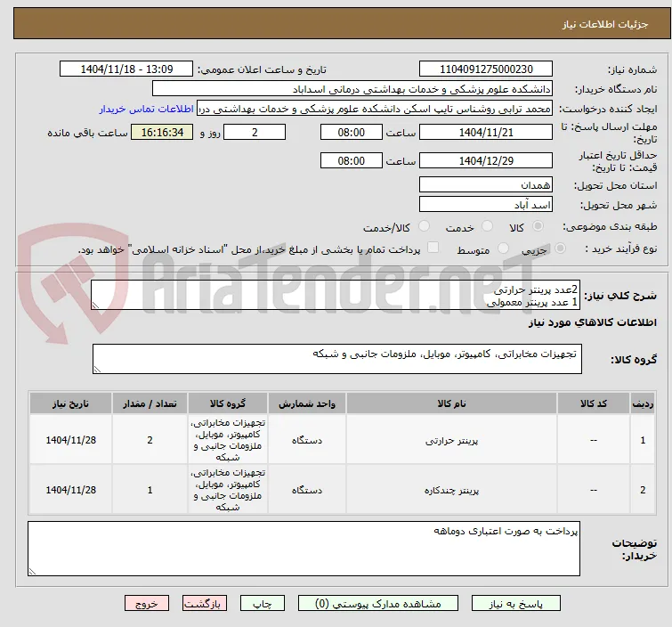The image size is (672, 627).
Task: Click the remaining days field showing 2
Action: tap(255, 132)
